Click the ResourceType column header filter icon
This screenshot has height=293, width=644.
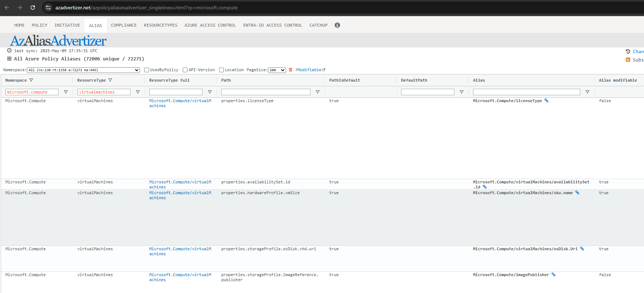110,80
